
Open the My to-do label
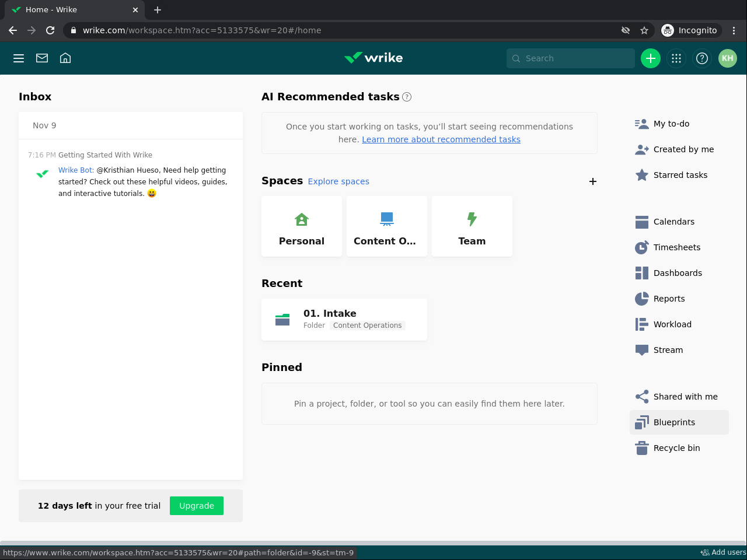671,124
